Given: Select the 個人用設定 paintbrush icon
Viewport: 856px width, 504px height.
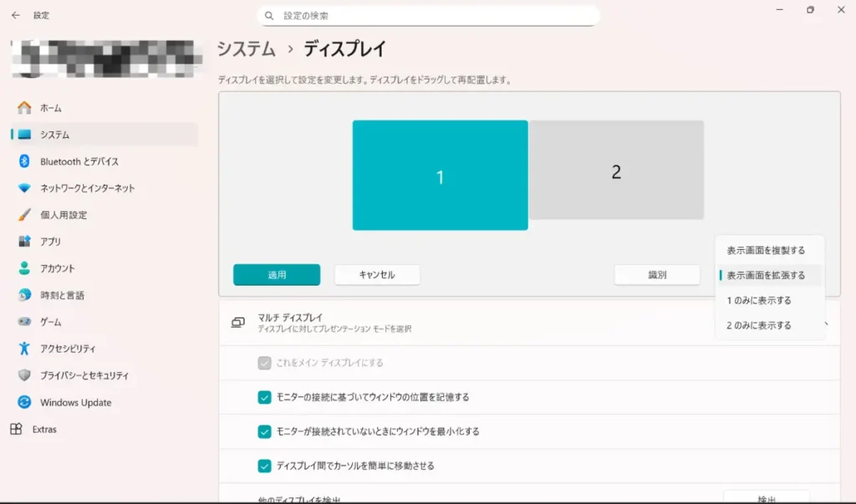Looking at the screenshot, I should click(x=24, y=215).
